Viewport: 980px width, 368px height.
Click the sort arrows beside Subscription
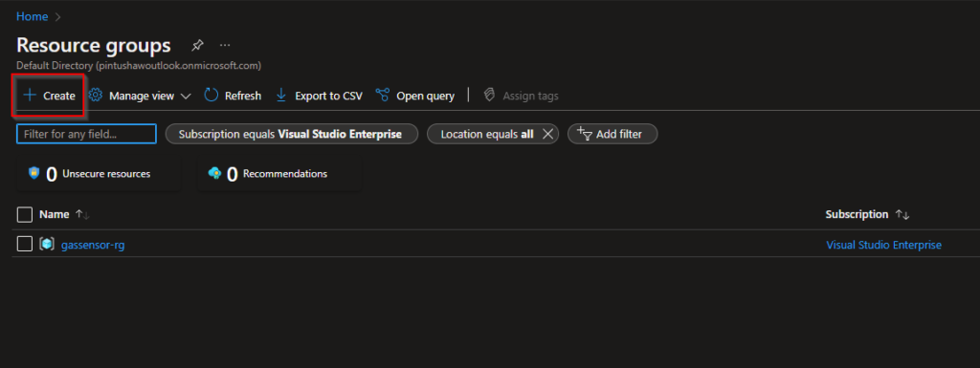902,214
